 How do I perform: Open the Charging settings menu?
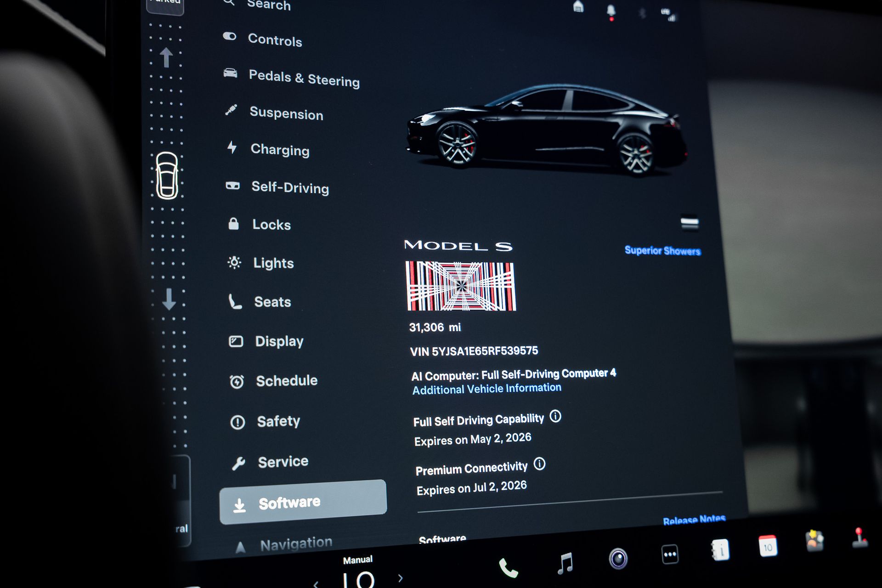pyautogui.click(x=279, y=150)
